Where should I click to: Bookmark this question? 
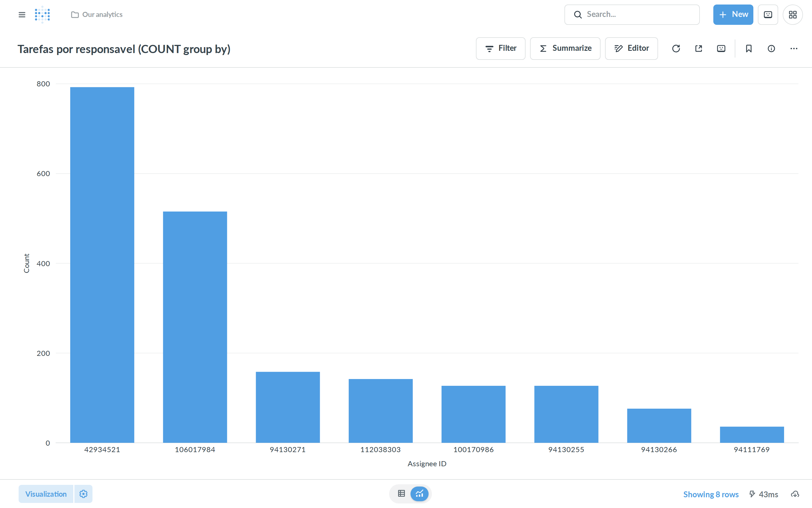click(x=749, y=48)
